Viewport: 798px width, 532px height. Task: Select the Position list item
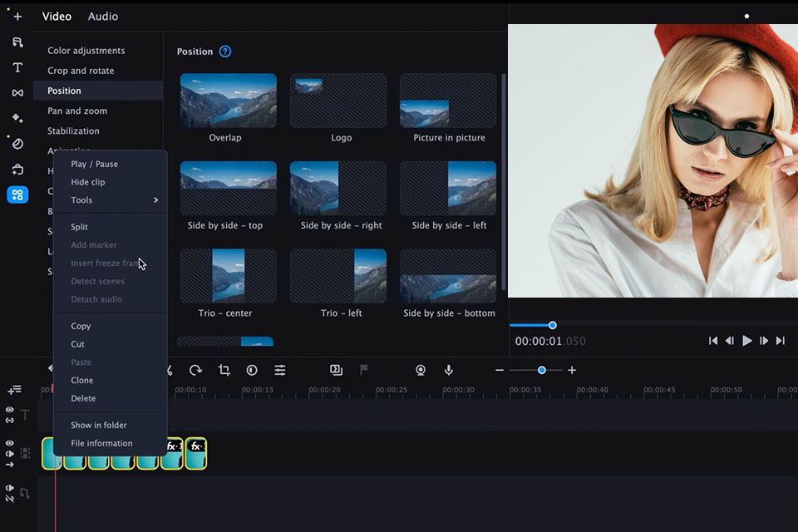(x=98, y=91)
